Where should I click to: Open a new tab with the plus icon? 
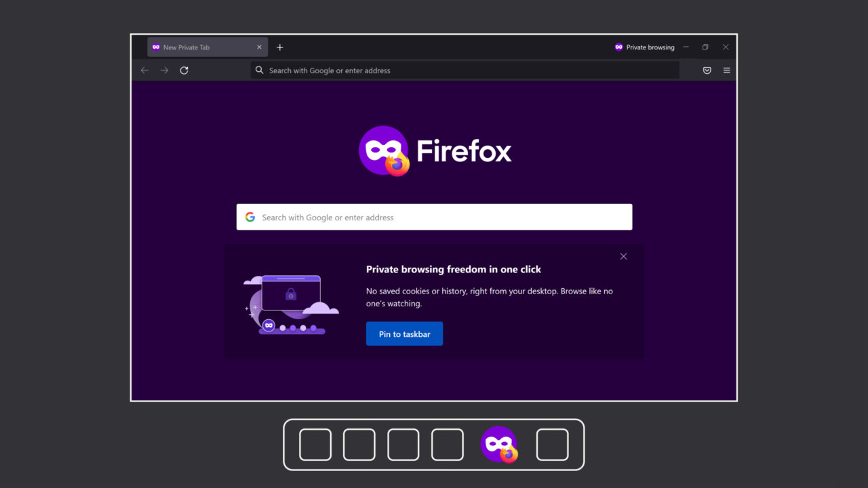pyautogui.click(x=280, y=47)
